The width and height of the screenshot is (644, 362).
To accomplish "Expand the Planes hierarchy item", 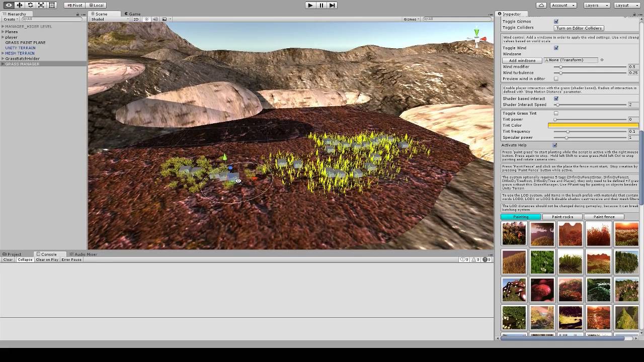I will tap(3, 32).
